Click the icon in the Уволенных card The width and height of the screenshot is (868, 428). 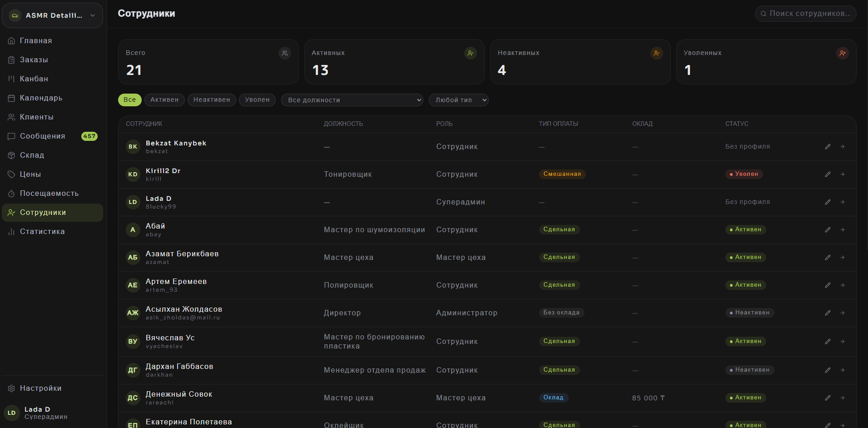point(843,53)
